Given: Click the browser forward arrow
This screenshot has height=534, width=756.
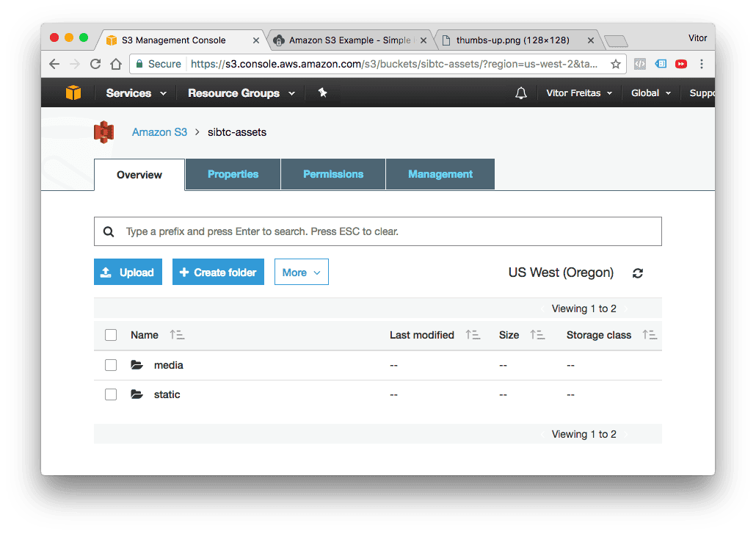Looking at the screenshot, I should tap(75, 64).
